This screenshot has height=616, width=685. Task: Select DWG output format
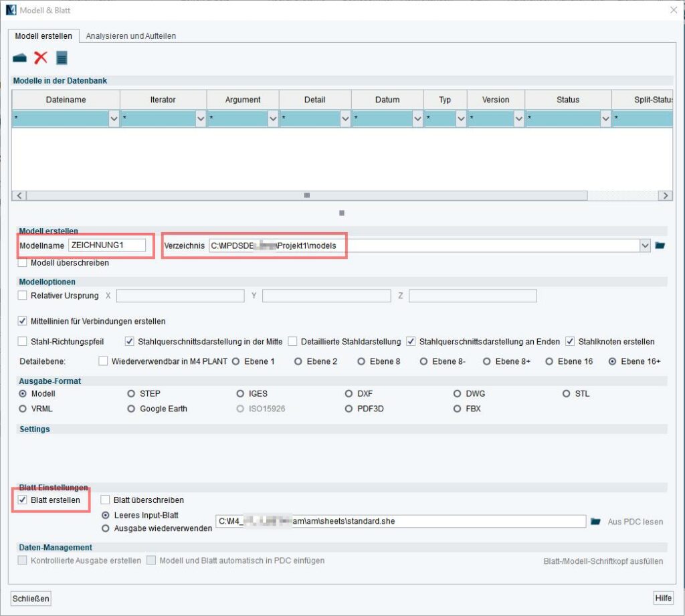tap(457, 394)
